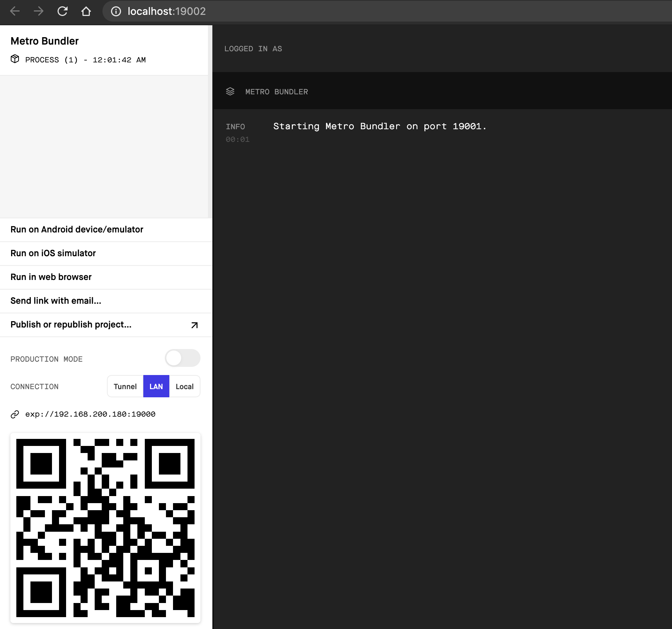Select the Metro Bundler process entry
This screenshot has height=629, width=672.
tap(104, 50)
